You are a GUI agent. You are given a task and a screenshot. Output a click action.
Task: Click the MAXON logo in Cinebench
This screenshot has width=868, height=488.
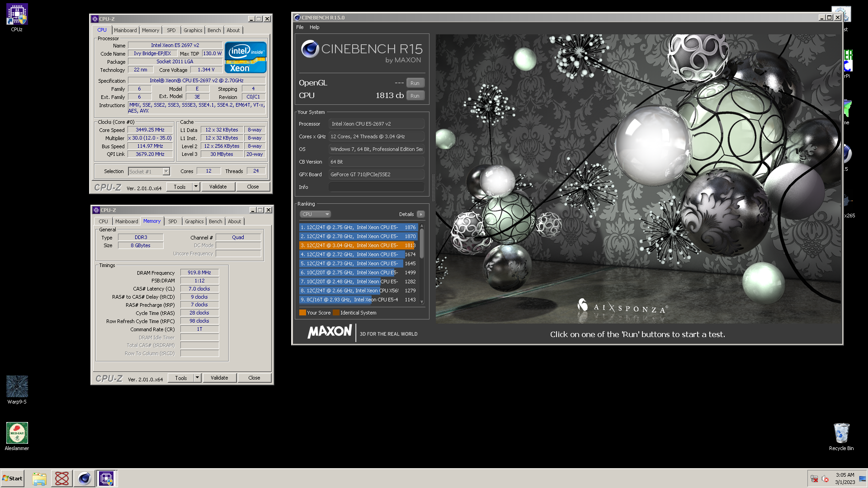click(x=330, y=332)
